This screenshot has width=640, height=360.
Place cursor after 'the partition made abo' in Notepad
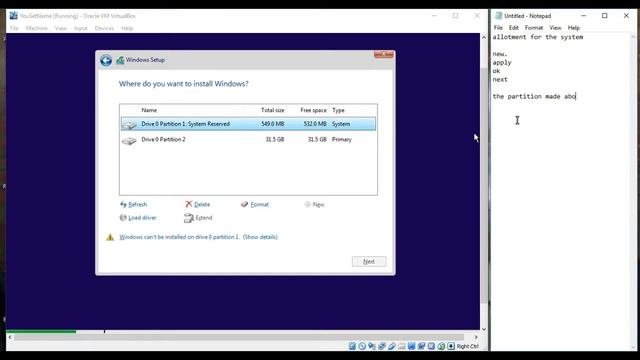(x=576, y=96)
